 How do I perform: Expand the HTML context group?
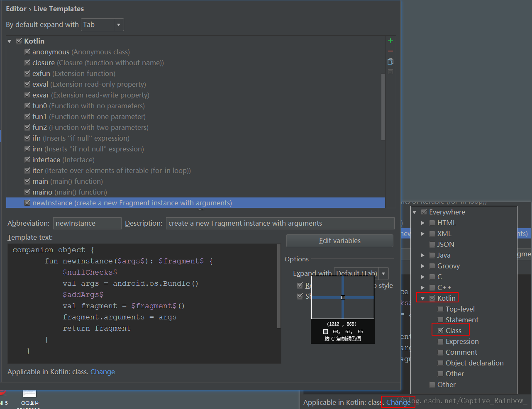[x=423, y=223]
